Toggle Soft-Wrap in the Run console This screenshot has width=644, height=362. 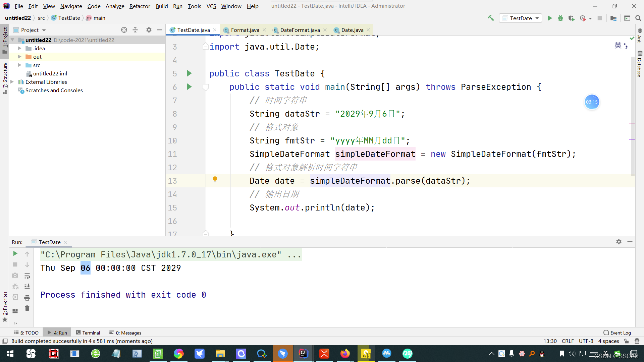click(27, 276)
